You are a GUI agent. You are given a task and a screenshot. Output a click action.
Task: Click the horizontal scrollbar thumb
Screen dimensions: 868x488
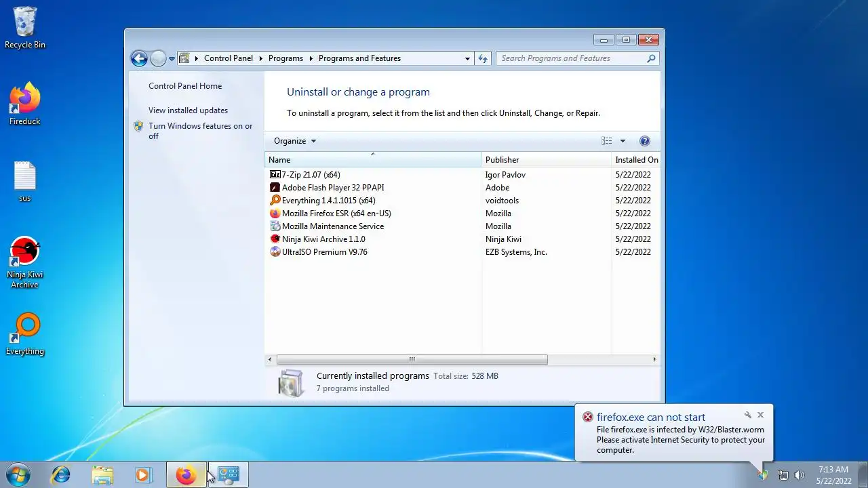(x=412, y=359)
